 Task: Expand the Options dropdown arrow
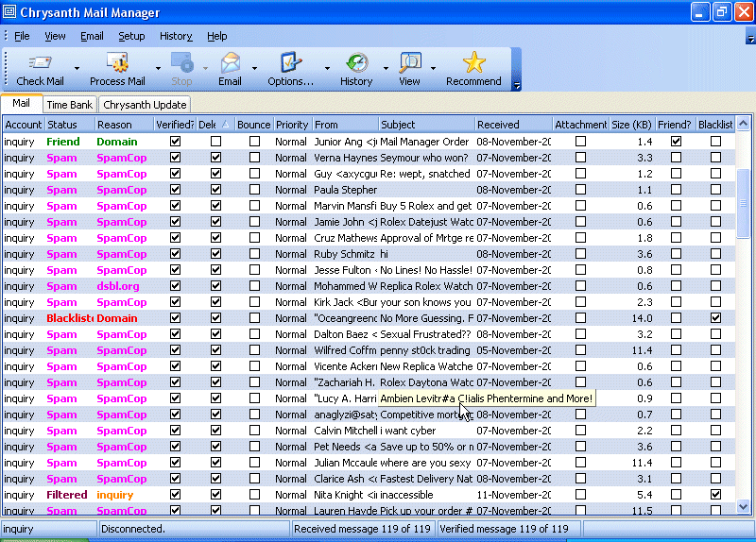[x=327, y=68]
